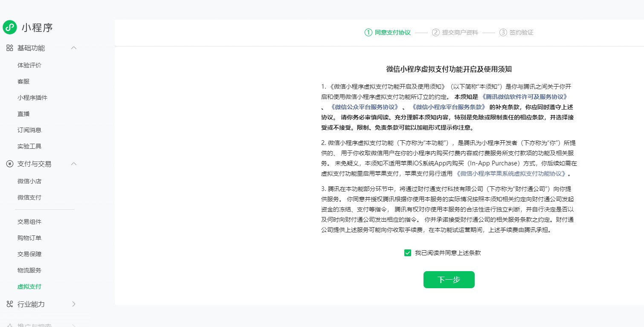Viewport: 644px width, 327px height.
Task: Open 交易保障 in the sidebar
Action: (29, 254)
